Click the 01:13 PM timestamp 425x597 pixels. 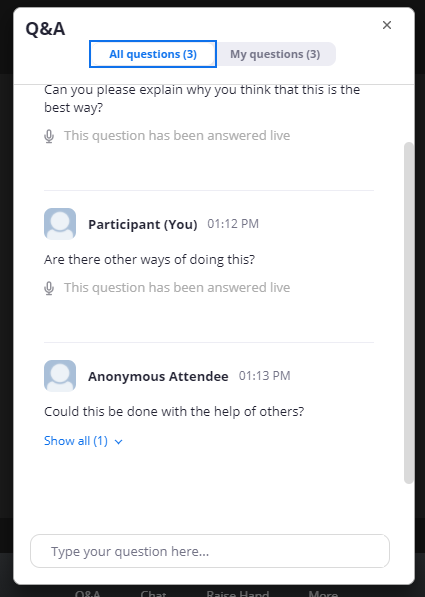click(x=265, y=376)
